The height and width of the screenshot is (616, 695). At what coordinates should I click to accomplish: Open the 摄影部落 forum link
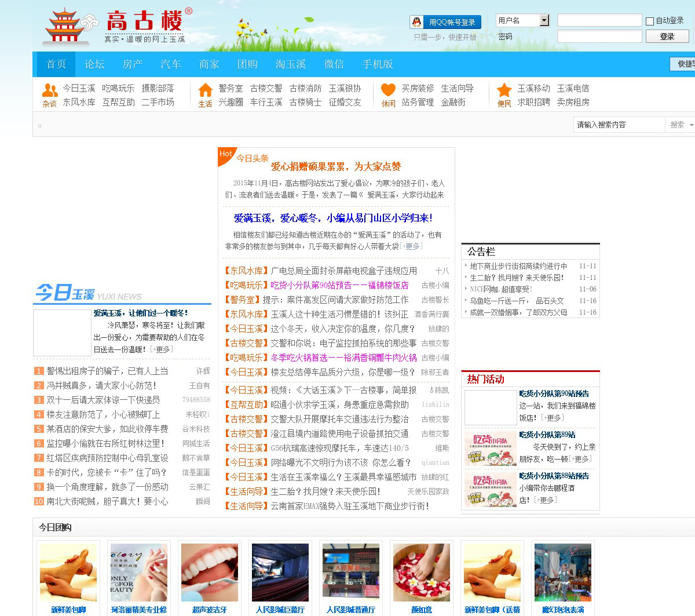click(158, 88)
